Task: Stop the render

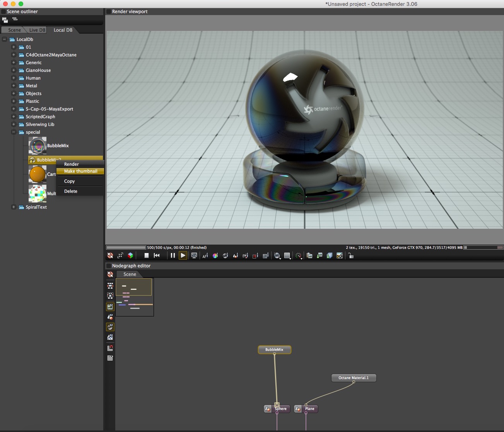Action: tap(146, 255)
